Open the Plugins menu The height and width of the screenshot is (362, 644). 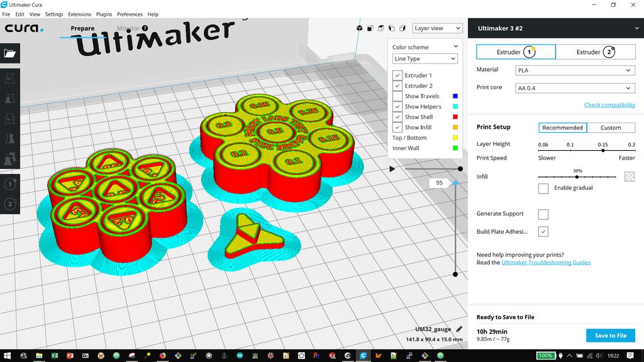(104, 14)
